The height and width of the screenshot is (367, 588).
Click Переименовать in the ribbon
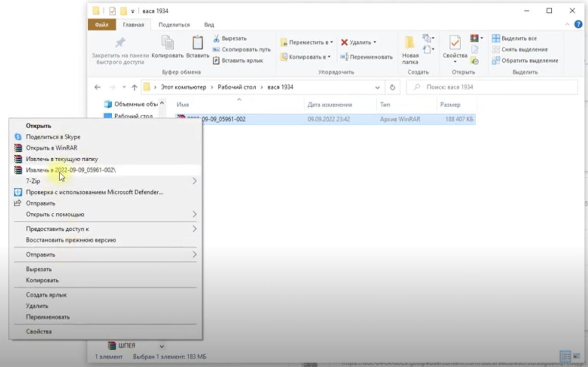[x=367, y=57]
